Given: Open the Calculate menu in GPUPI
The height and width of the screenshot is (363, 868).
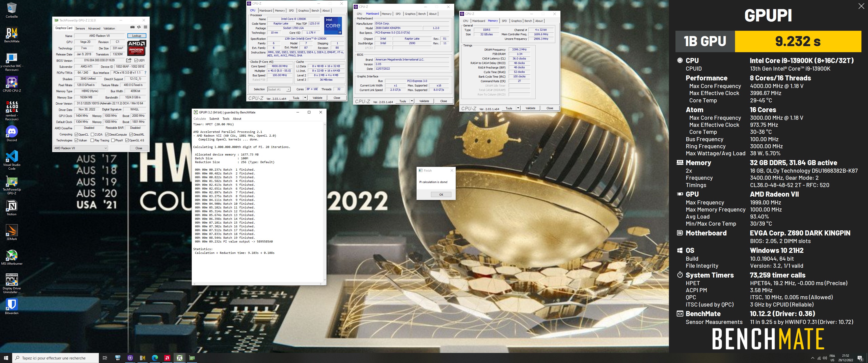Looking at the screenshot, I should pyautogui.click(x=200, y=118).
